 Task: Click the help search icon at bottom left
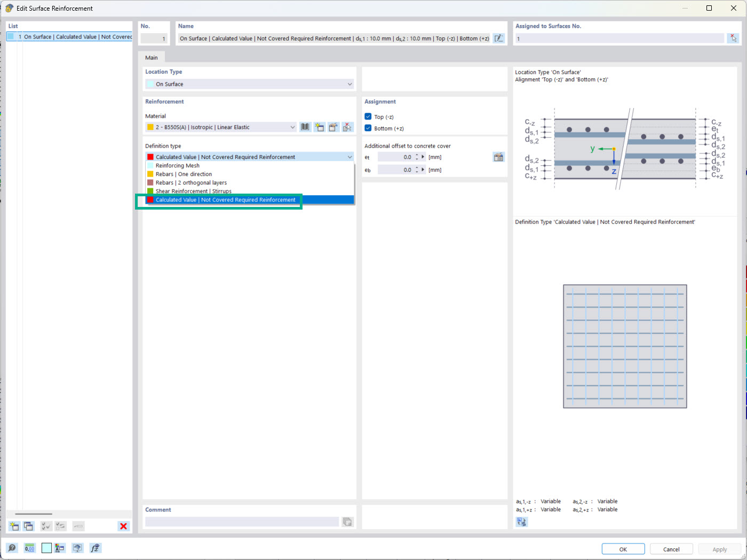(12, 548)
